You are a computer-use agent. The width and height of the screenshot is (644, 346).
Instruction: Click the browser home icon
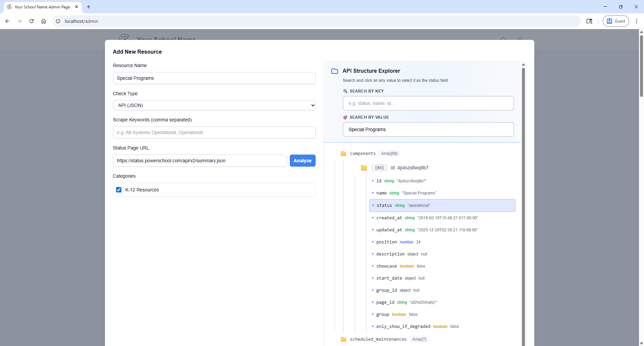click(x=44, y=21)
